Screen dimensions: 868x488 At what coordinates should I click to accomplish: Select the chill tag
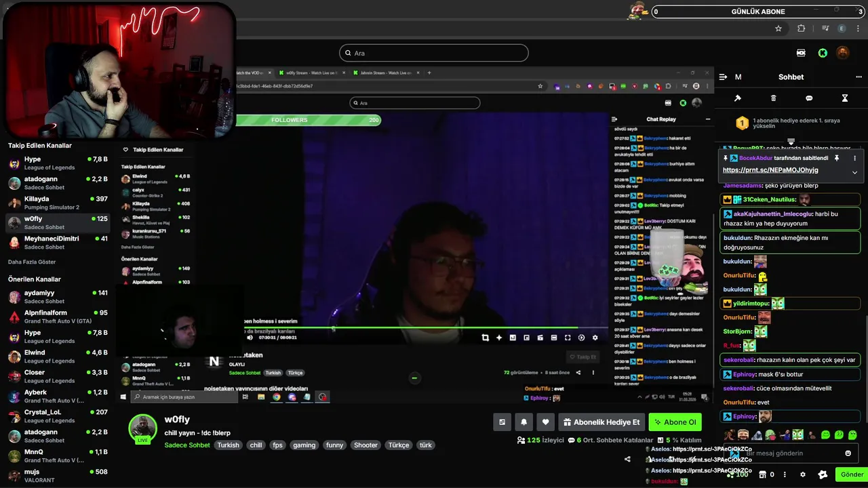coord(256,445)
